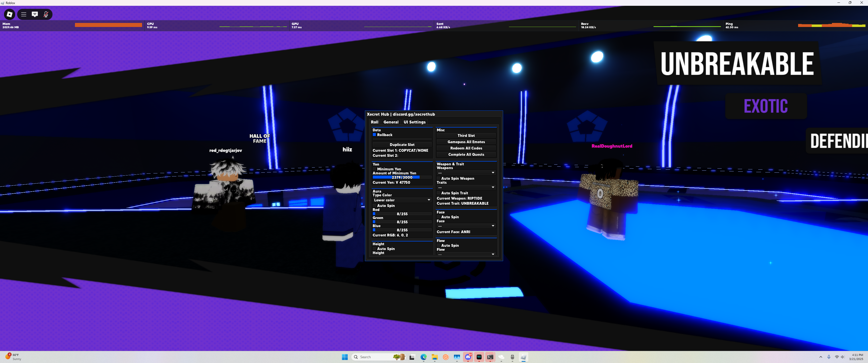This screenshot has width=868, height=363.
Task: Click the Duplicate Slot button
Action: (x=402, y=144)
